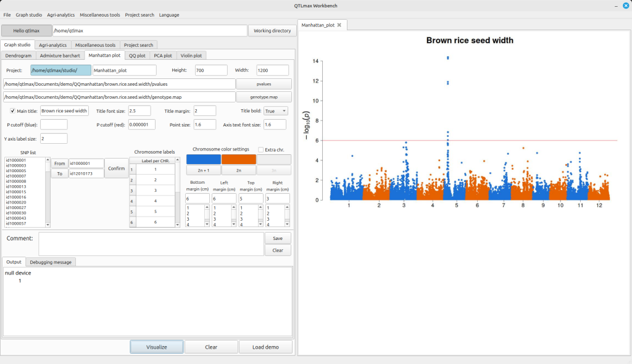This screenshot has height=364, width=632.
Task: Switch to the QQ plot tab
Action: 137,56
